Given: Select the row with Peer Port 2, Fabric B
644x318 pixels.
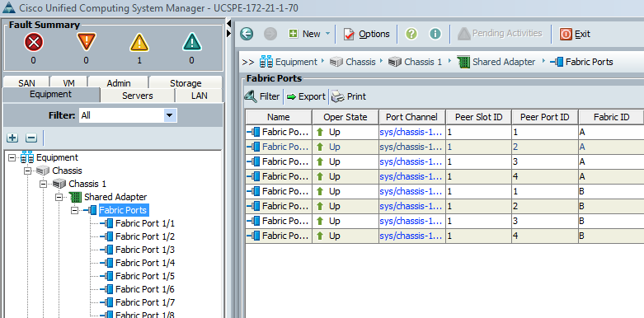Looking at the screenshot, I should 444,206.
